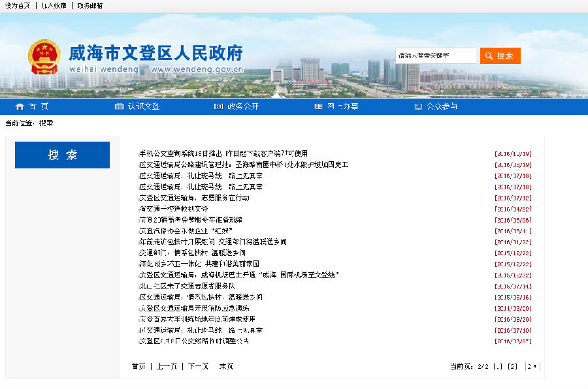The image size is (588, 389).
Task: Click the blue 搜索 sidebar panel
Action: click(62, 155)
